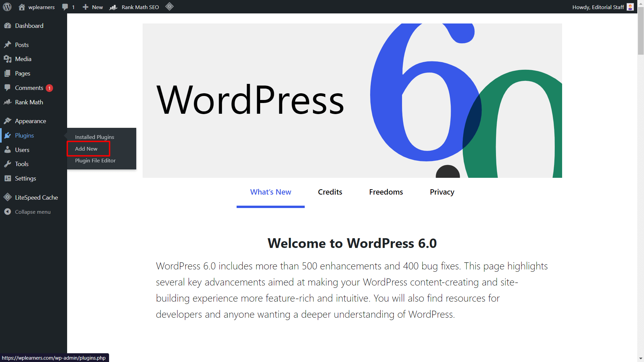Click the scrollbar down arrow
644x362 pixels.
click(641, 359)
